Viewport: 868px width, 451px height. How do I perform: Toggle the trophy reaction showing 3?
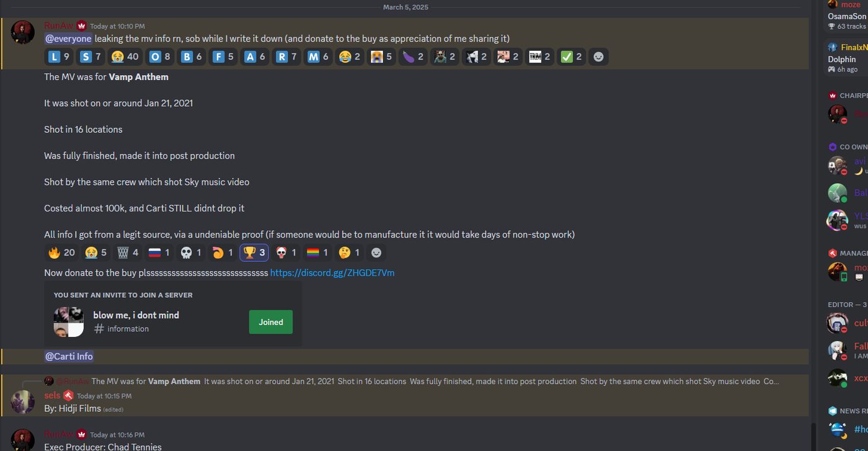click(x=255, y=252)
